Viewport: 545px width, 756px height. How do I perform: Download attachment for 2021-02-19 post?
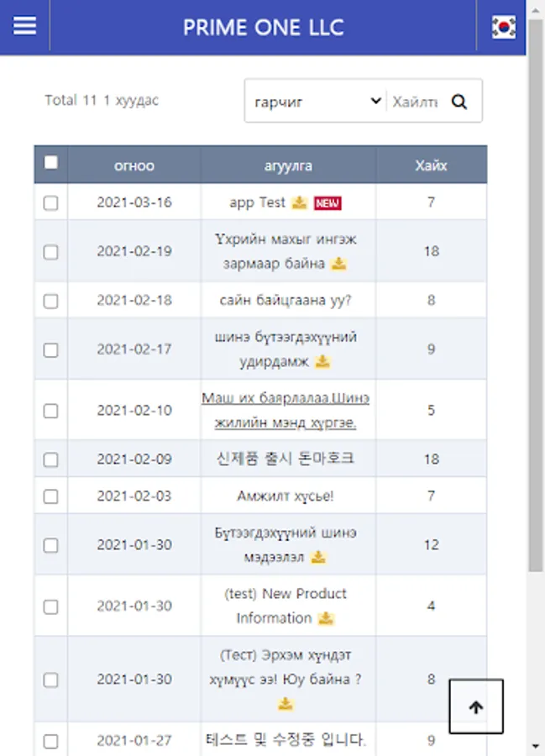click(338, 264)
